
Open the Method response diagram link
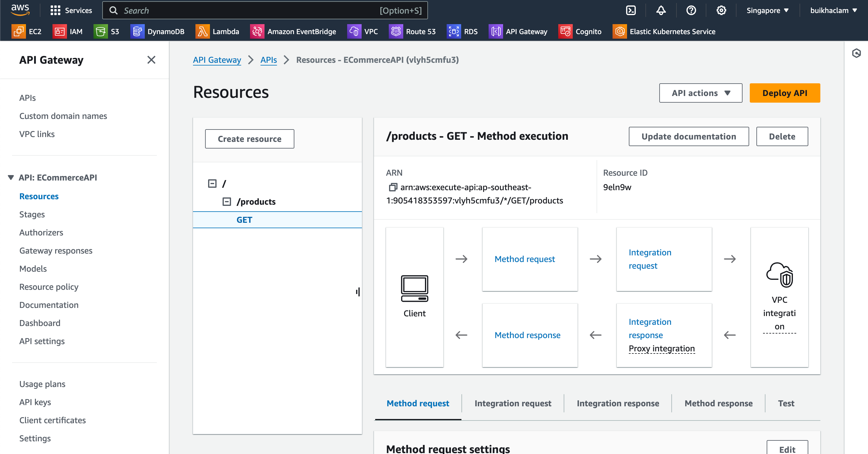[527, 335]
